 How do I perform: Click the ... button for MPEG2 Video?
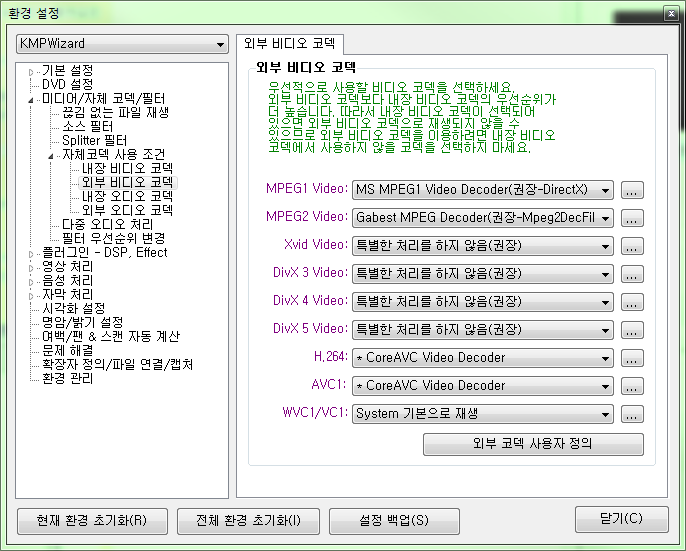coord(632,218)
